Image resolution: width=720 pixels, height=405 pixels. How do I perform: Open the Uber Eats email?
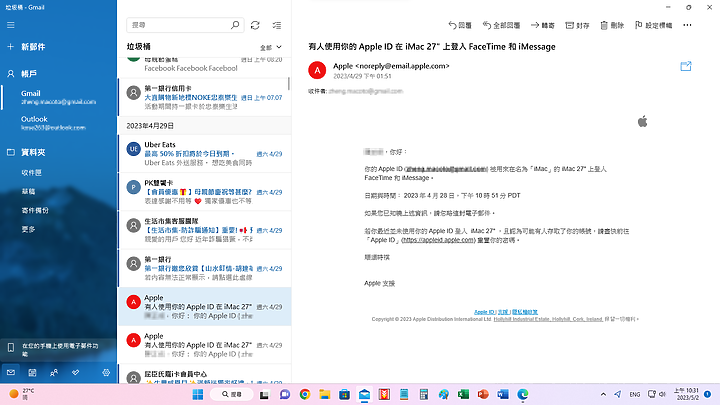coord(204,153)
